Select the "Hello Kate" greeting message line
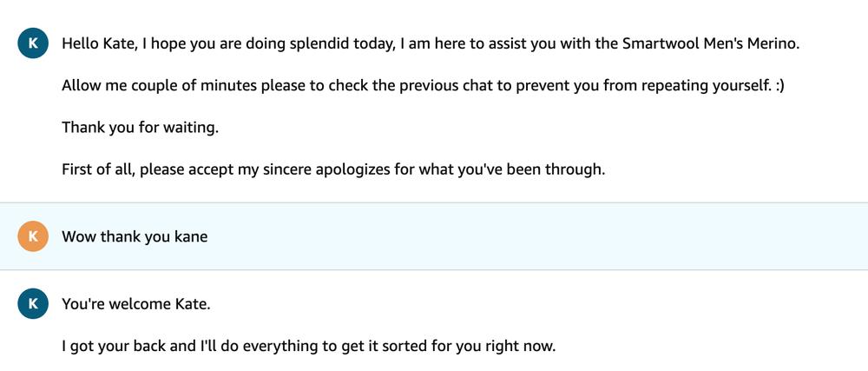 click(x=347, y=44)
